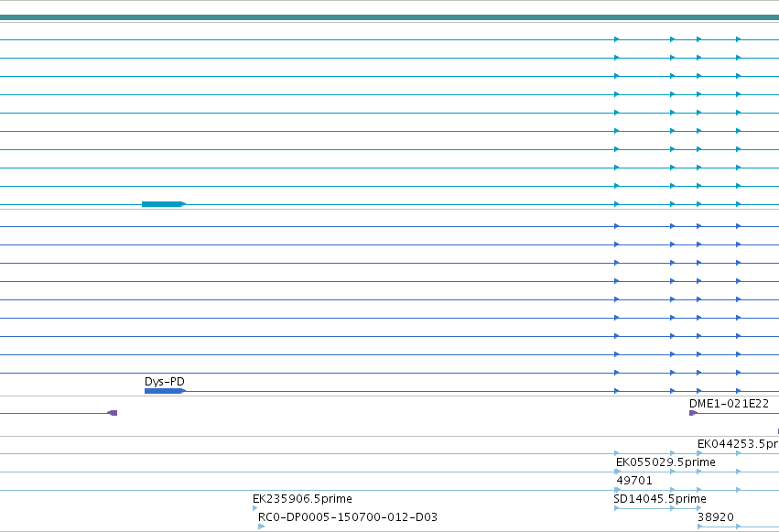The image size is (779, 532).
Task: Select the RC0-DP0005-150700-012-D03 label
Action: pos(348,517)
